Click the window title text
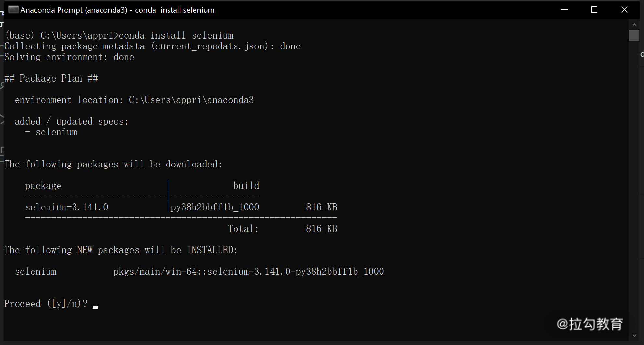This screenshot has width=644, height=345. pyautogui.click(x=117, y=10)
